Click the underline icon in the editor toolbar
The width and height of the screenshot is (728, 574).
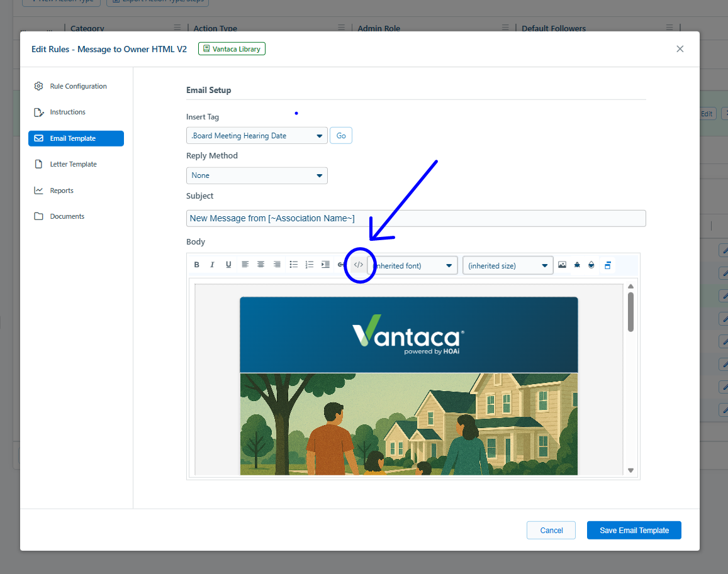228,265
